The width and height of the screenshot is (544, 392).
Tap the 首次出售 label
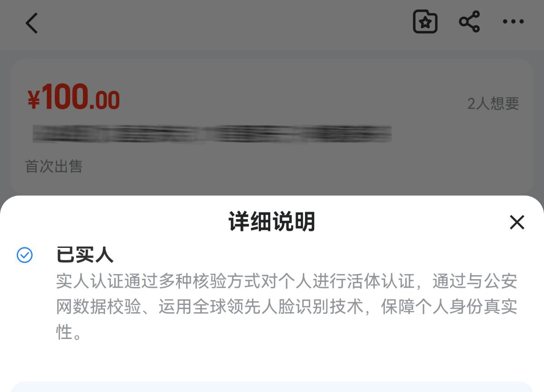53,166
